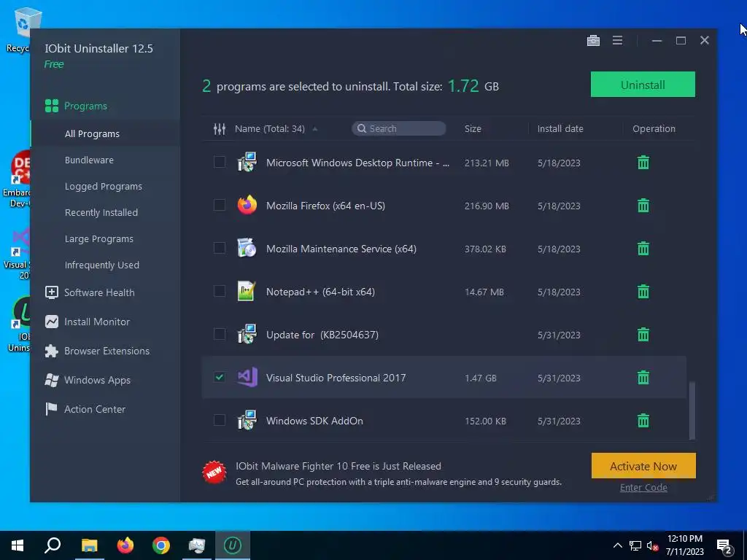
Task: Click the Windows Start button
Action: point(18,545)
